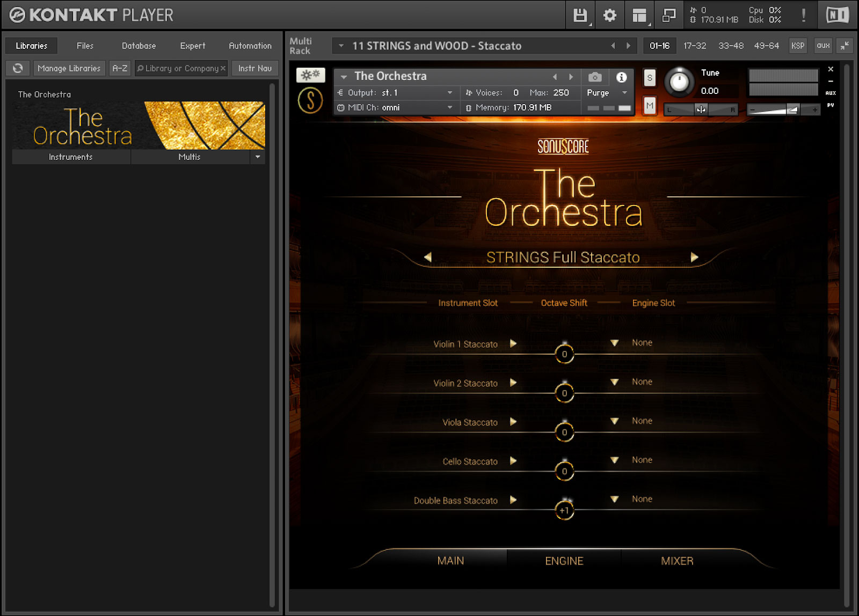Image resolution: width=859 pixels, height=616 pixels.
Task: Open the library options dropdown next to Multis
Action: point(258,157)
